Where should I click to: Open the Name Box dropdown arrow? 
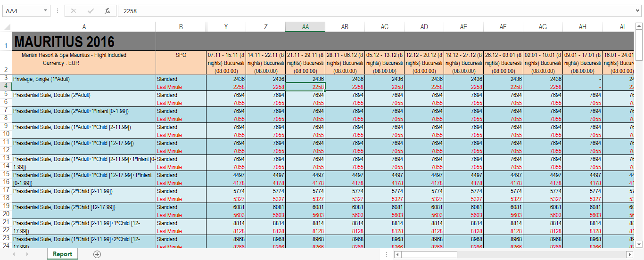point(45,11)
